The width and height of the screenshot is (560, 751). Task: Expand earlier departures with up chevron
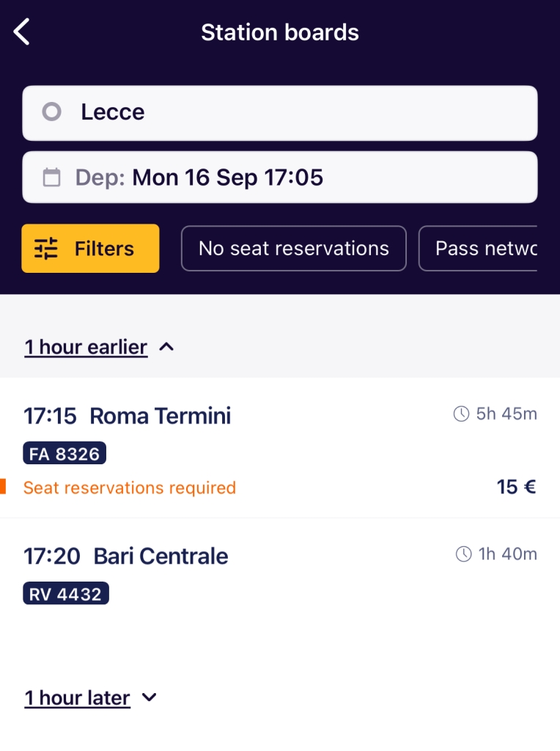pyautogui.click(x=166, y=347)
